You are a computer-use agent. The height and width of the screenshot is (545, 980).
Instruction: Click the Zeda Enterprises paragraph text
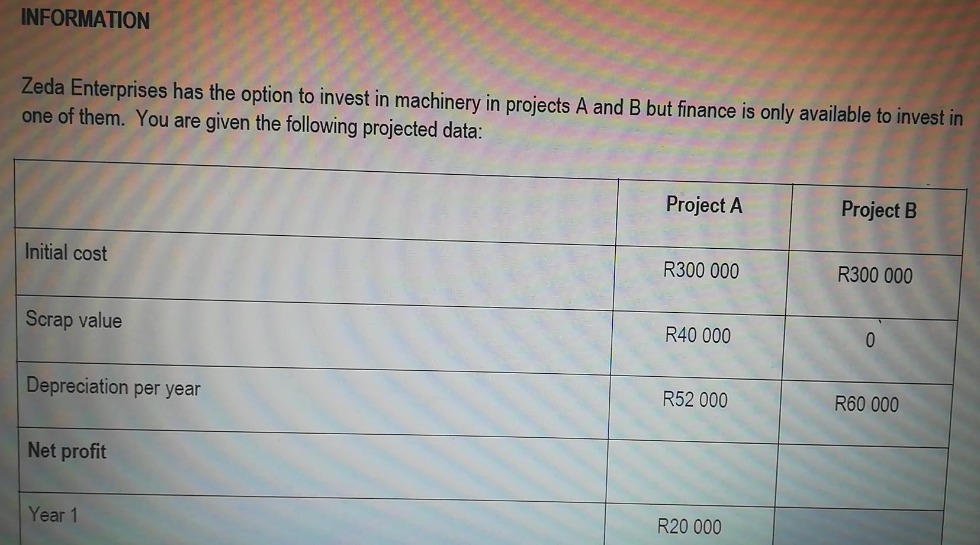click(x=492, y=110)
